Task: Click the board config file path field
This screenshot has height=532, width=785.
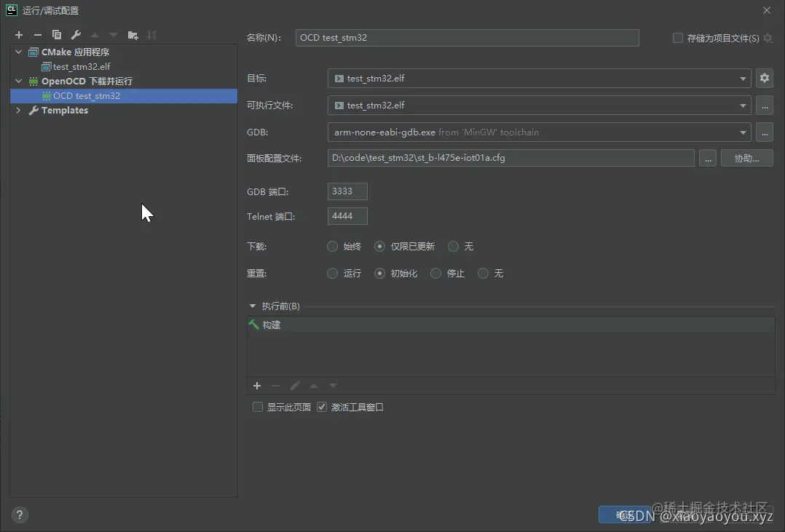Action: pos(510,158)
